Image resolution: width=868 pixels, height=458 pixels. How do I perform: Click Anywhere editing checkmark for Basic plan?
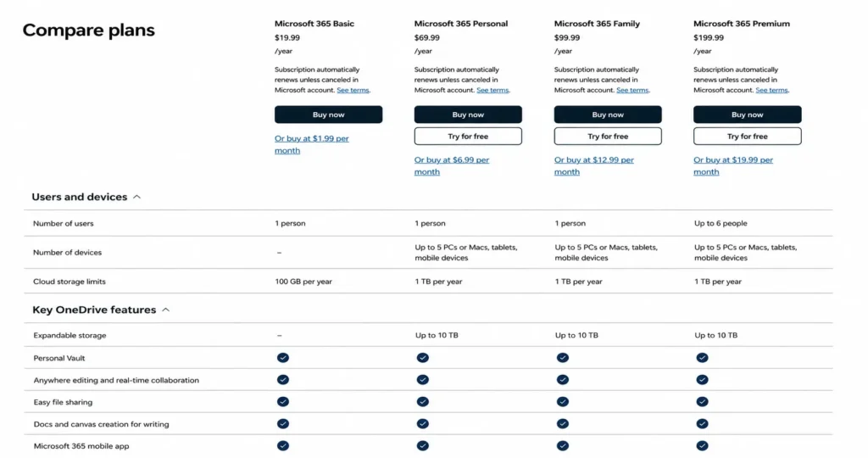(x=283, y=380)
